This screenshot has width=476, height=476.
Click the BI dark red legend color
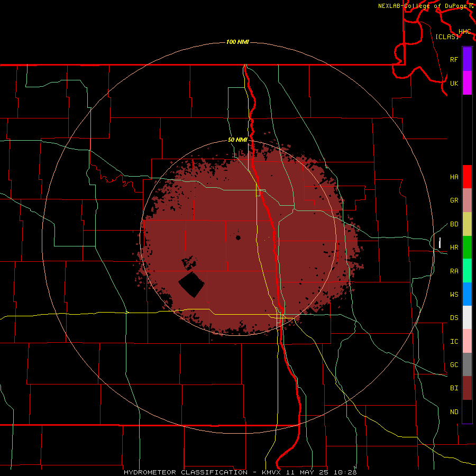click(467, 388)
